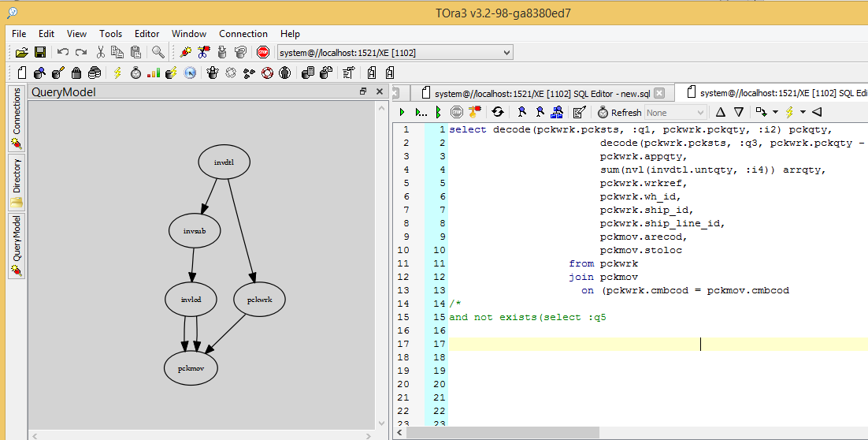This screenshot has height=440, width=868.
Task: Close the SQL Editor - new.sql tab
Action: click(x=659, y=92)
